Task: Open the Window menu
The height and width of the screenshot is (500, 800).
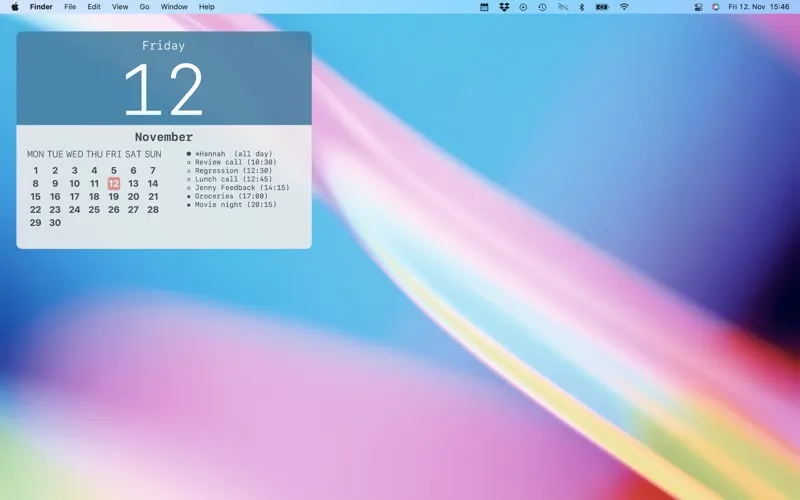Action: tap(174, 7)
